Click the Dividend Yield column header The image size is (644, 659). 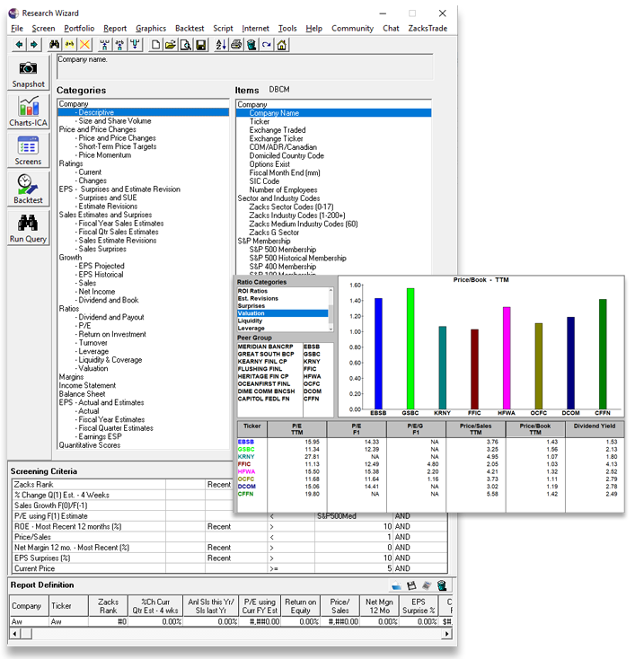(595, 429)
